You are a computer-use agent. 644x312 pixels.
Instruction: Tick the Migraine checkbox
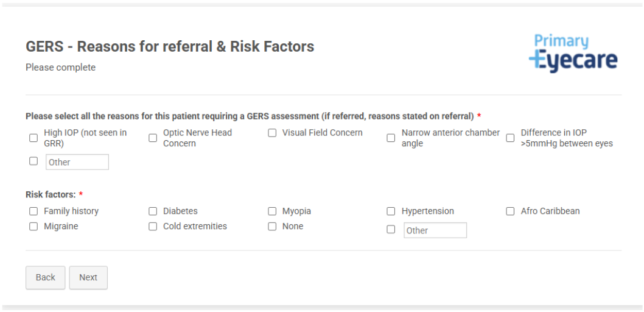point(33,227)
